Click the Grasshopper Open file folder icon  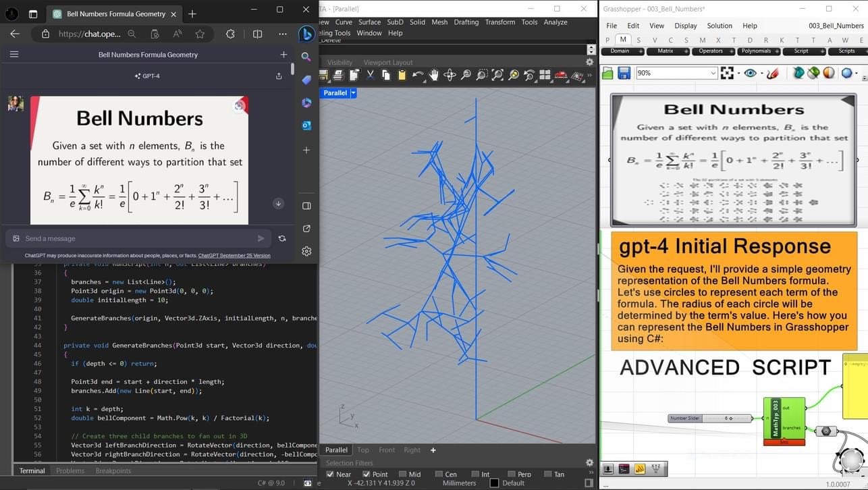[607, 73]
